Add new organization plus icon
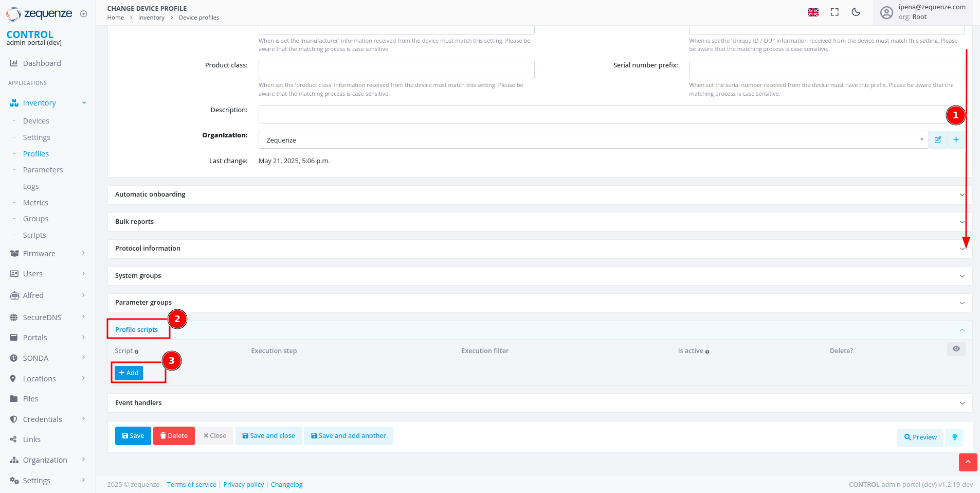The height and width of the screenshot is (493, 980). 956,139
